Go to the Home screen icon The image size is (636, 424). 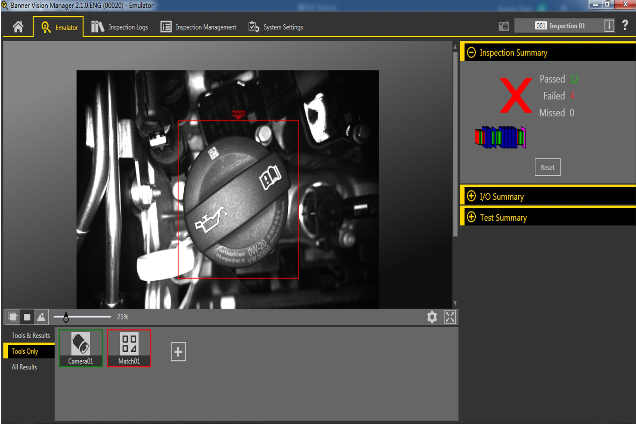point(17,26)
